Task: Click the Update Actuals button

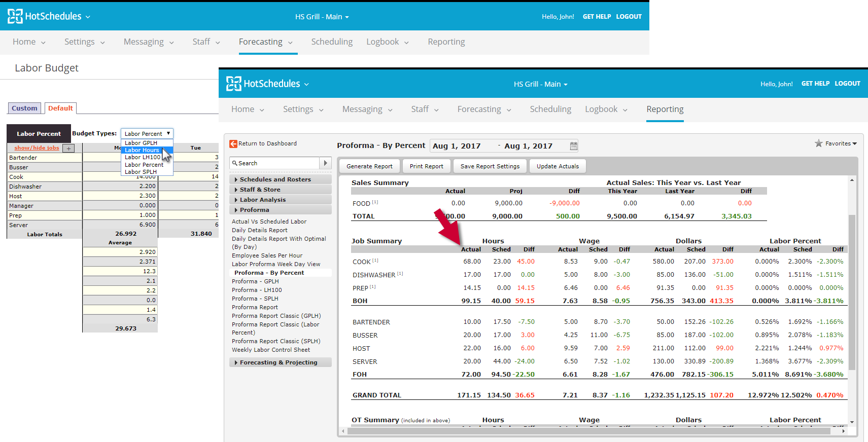Action: 558,166
